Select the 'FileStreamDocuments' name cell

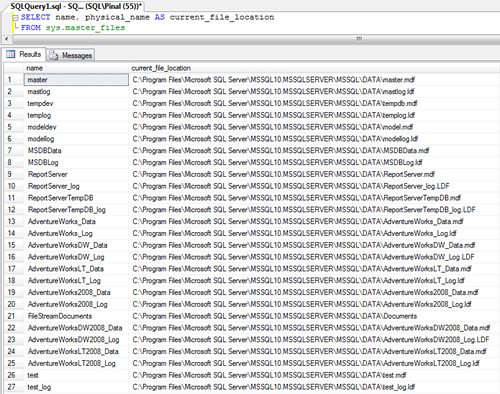click(76, 316)
